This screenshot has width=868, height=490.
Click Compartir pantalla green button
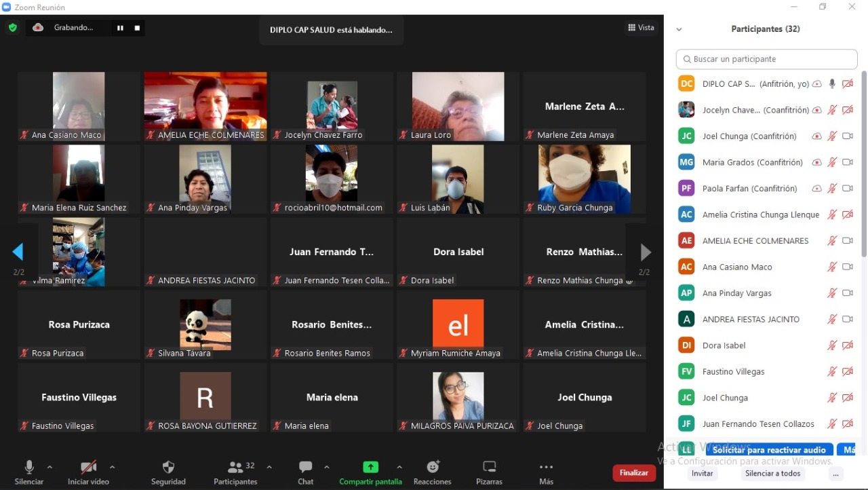pos(370,472)
